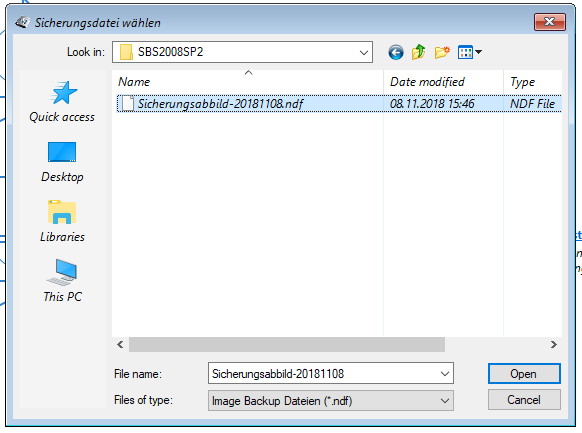
Task: Click the Cancel button
Action: click(x=524, y=400)
